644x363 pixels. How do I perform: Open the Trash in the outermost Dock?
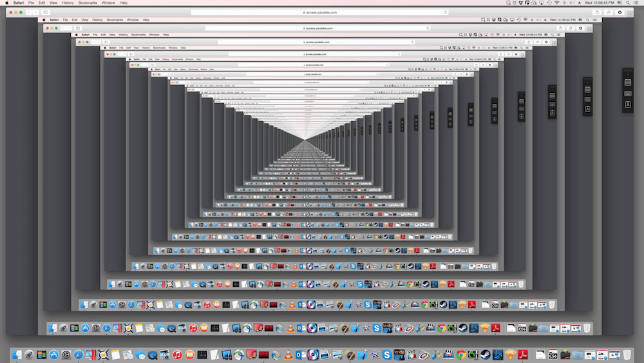[x=627, y=355]
